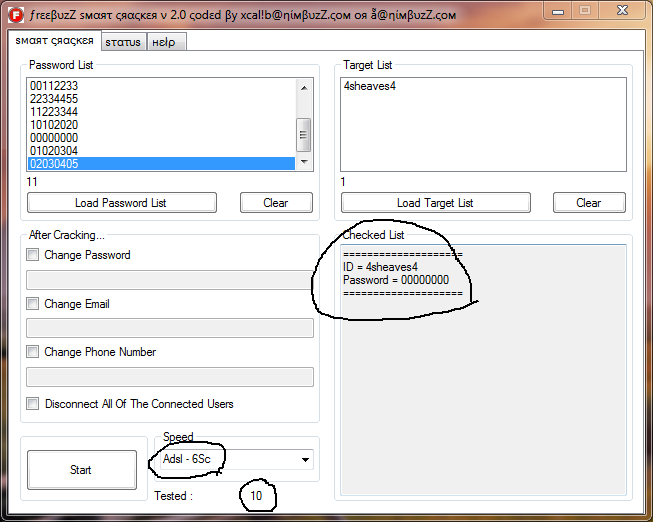Image resolution: width=653 pixels, height=522 pixels.
Task: Enable the Change Email checkbox
Action: click(32, 304)
